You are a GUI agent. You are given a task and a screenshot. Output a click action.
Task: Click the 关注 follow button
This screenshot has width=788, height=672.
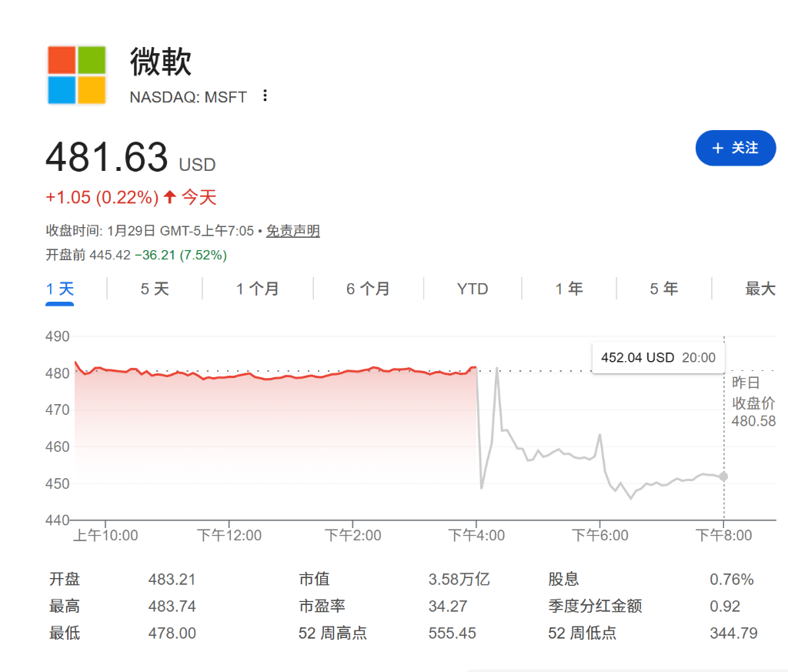tap(735, 148)
